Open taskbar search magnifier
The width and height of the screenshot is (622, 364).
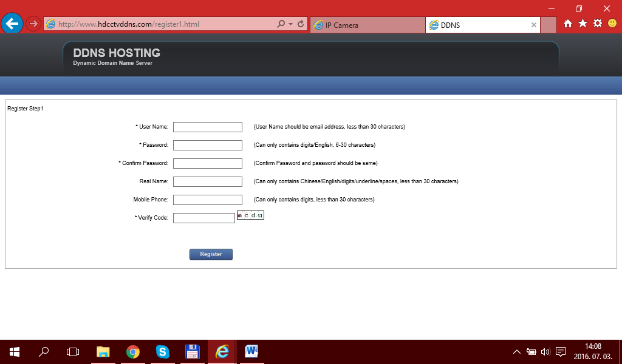pyautogui.click(x=44, y=351)
